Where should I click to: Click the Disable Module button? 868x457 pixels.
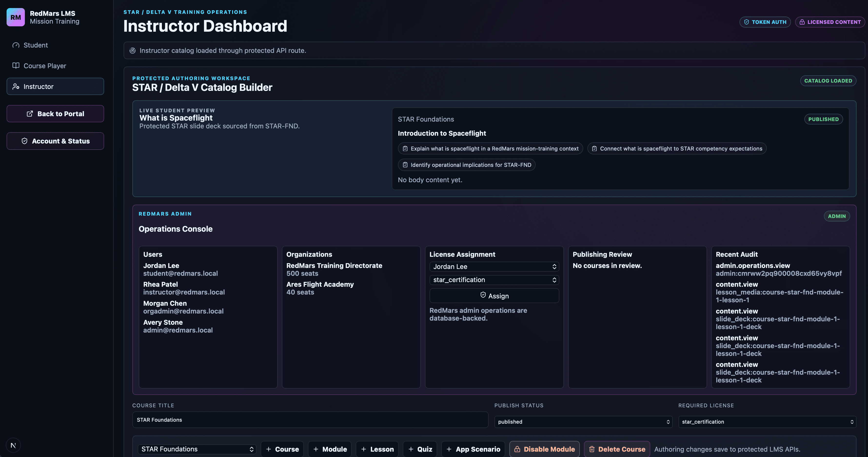click(x=544, y=449)
